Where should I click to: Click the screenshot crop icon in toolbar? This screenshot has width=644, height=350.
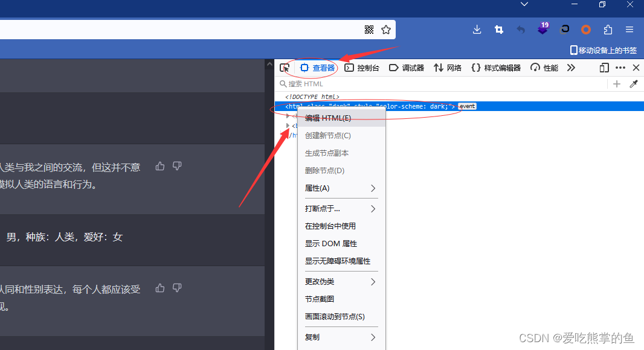499,30
